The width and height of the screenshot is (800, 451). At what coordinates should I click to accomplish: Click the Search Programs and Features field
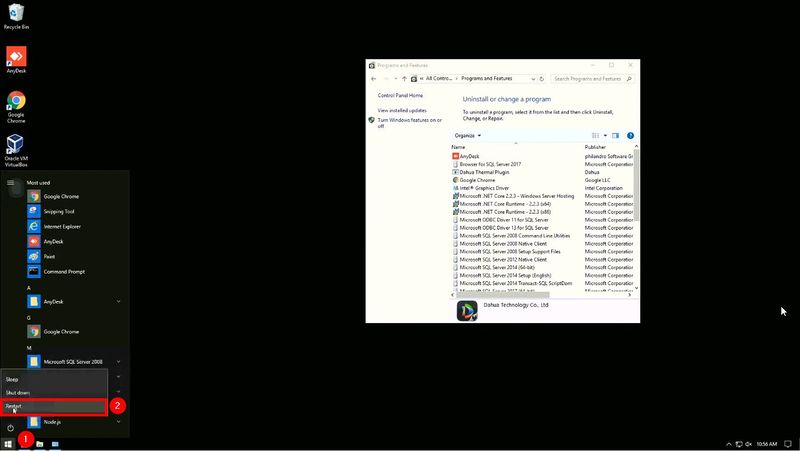[x=587, y=79]
